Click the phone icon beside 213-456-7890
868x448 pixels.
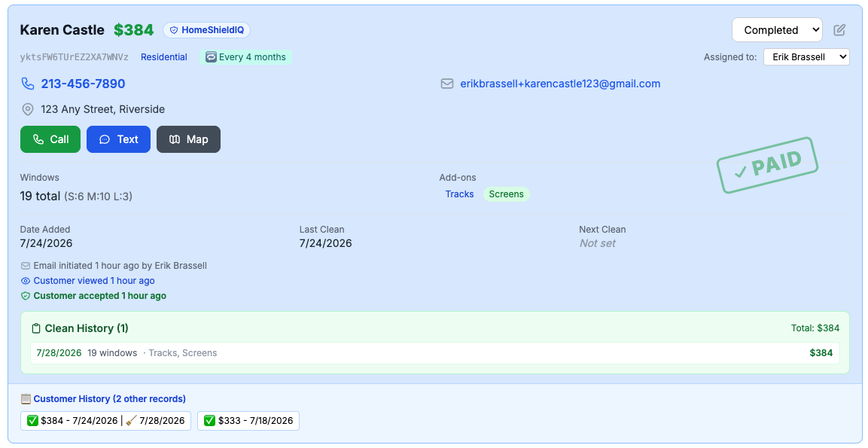pos(28,84)
